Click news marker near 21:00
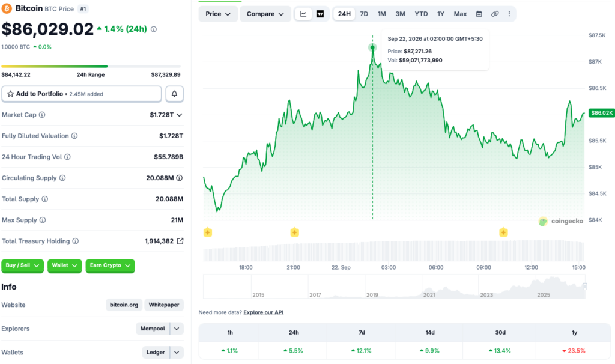 click(294, 232)
